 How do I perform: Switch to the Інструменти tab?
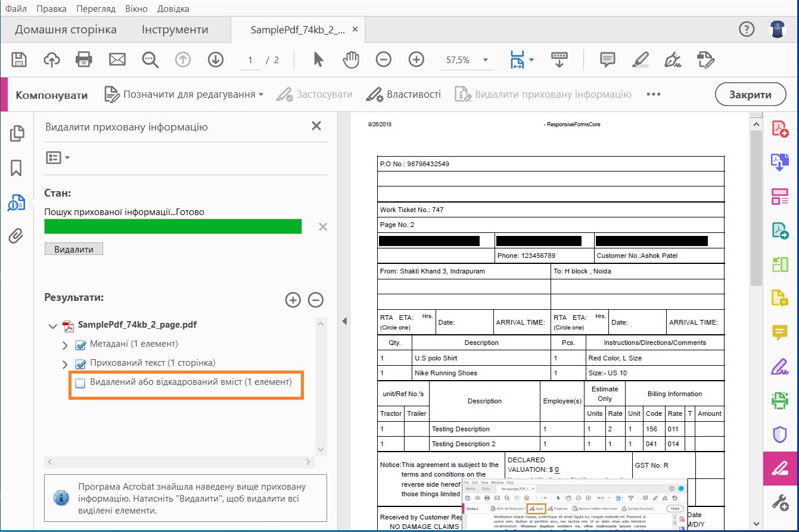[x=175, y=29]
